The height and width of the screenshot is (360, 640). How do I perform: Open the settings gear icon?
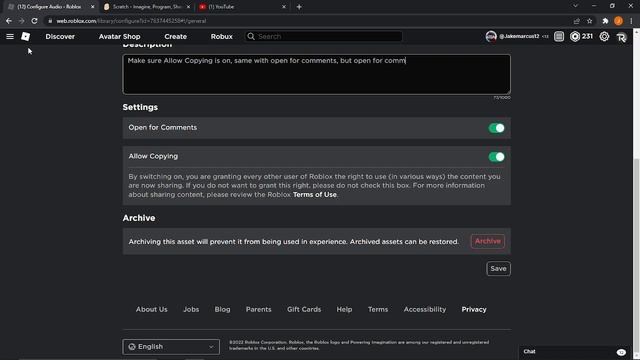[x=604, y=36]
